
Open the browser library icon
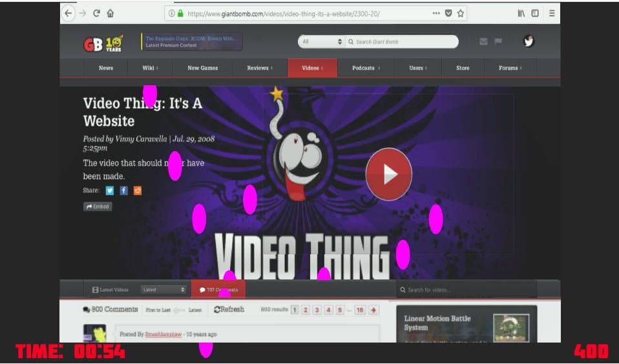(521, 14)
